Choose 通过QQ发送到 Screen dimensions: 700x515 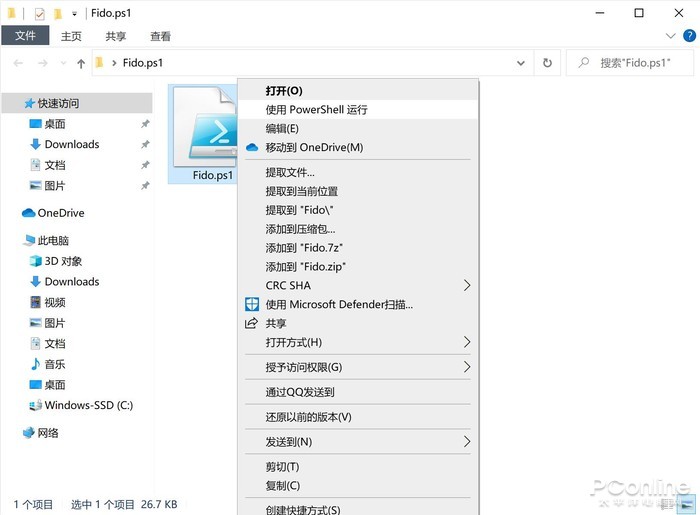(358, 392)
